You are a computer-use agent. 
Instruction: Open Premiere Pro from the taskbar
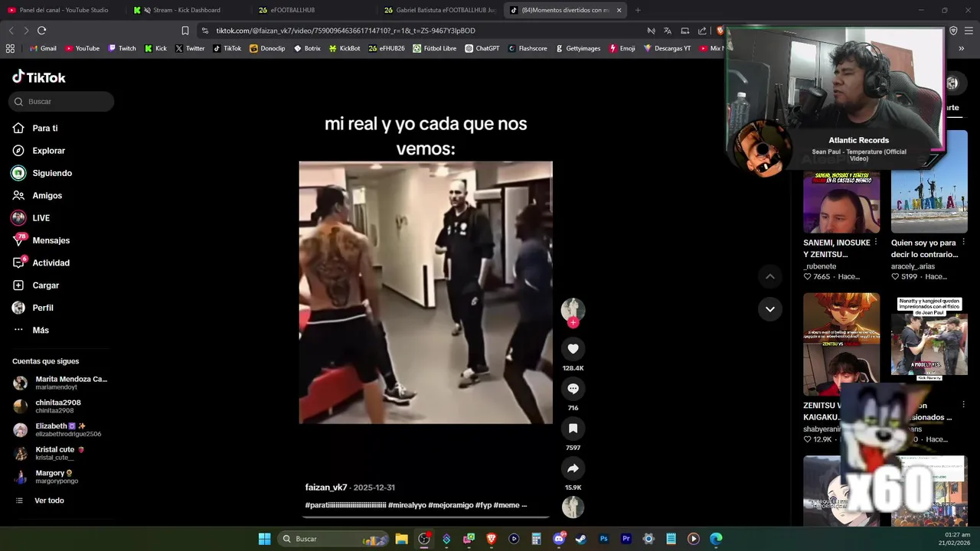626,539
